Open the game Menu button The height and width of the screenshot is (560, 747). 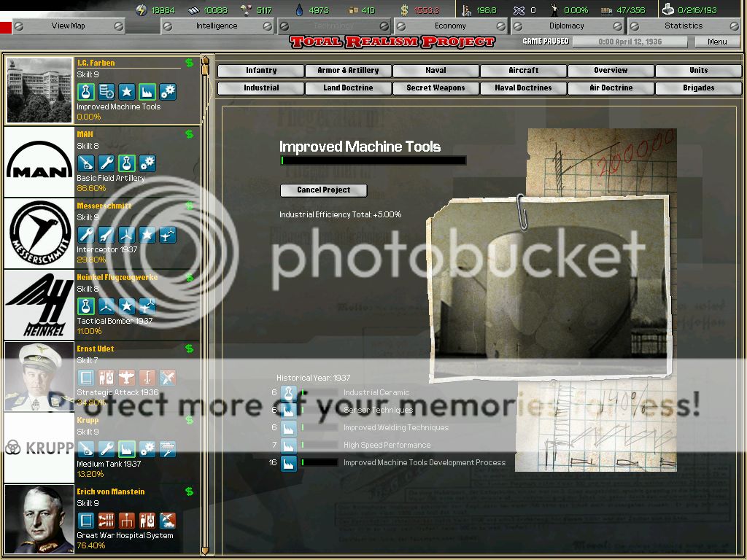(x=717, y=42)
